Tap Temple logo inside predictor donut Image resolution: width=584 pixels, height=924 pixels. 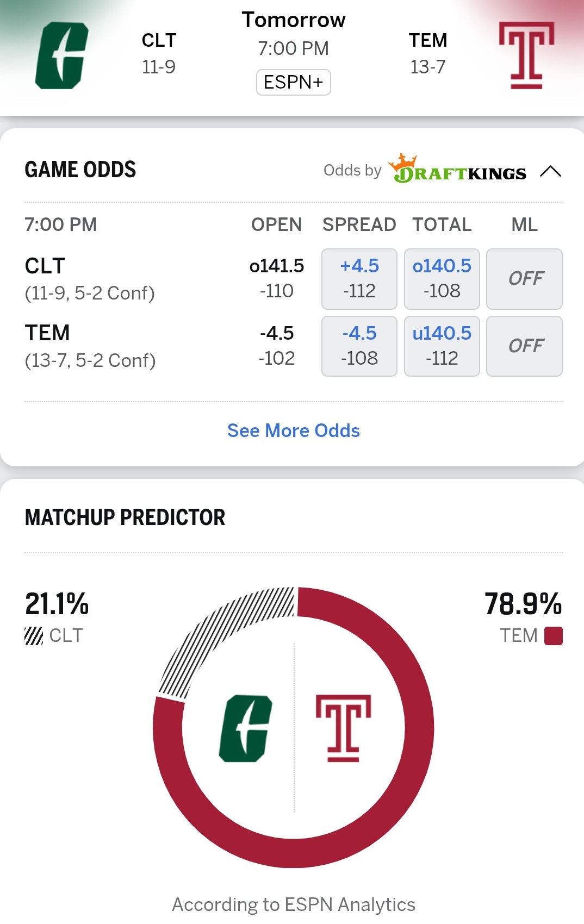click(x=343, y=728)
